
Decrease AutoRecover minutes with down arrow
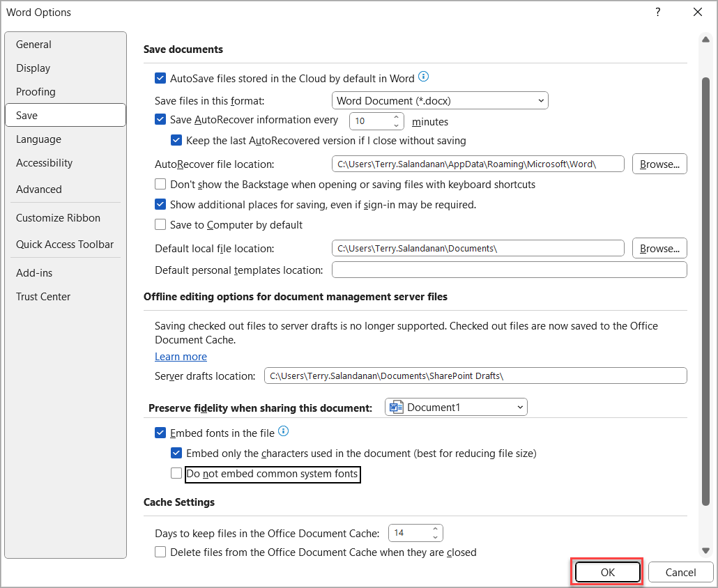[x=397, y=125]
